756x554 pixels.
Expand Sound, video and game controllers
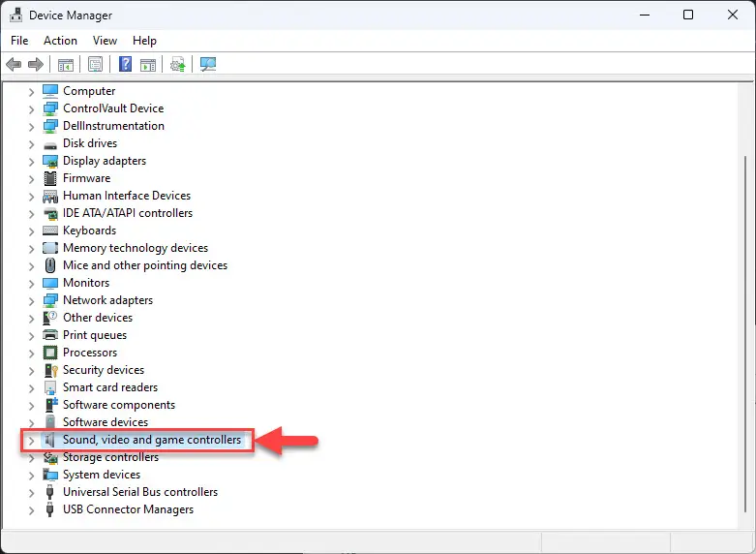coord(31,440)
